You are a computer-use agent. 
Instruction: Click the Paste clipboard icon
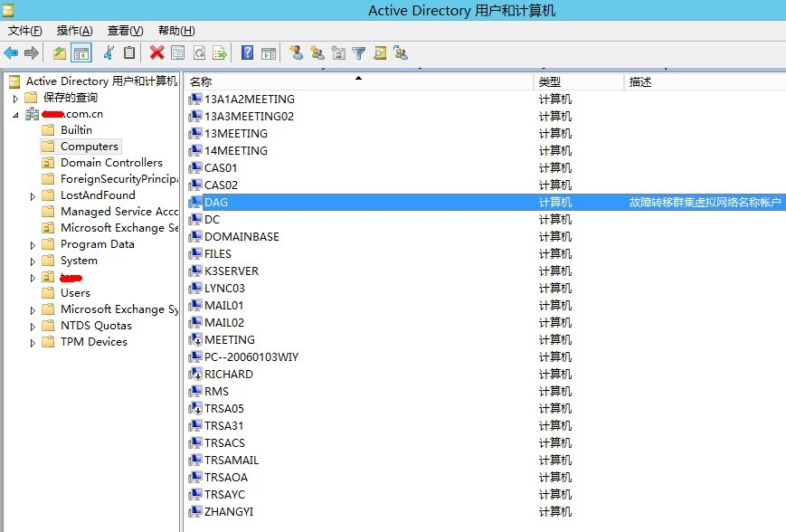(129, 52)
